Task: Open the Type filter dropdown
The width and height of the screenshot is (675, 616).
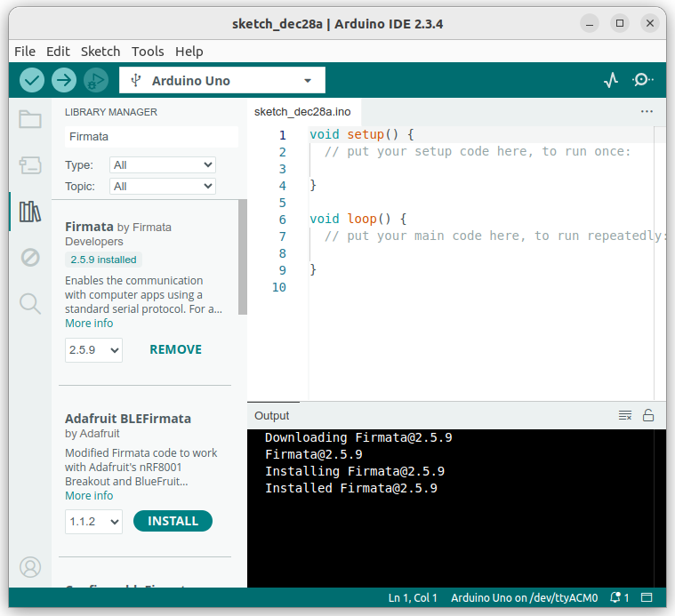Action: (163, 165)
